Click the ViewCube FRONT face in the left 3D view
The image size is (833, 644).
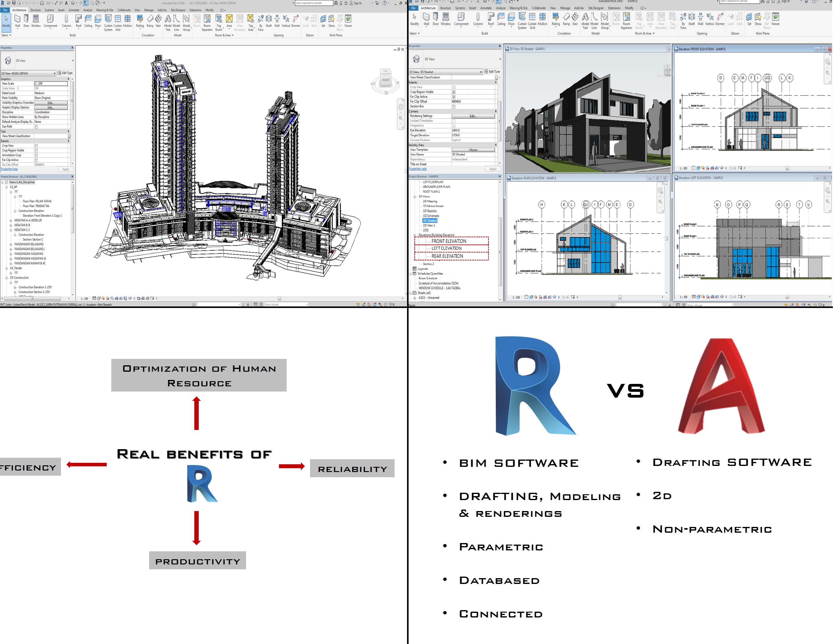pyautogui.click(x=386, y=80)
